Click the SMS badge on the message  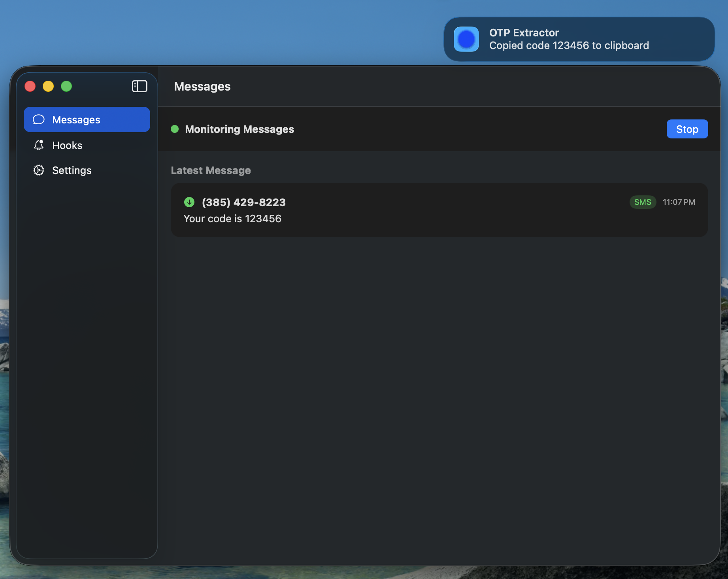[642, 202]
